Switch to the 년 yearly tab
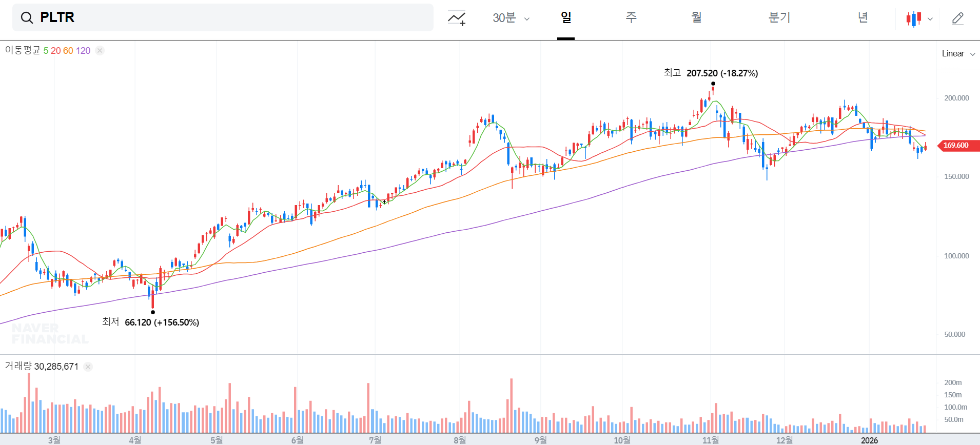The image size is (980, 445). pyautogui.click(x=863, y=17)
